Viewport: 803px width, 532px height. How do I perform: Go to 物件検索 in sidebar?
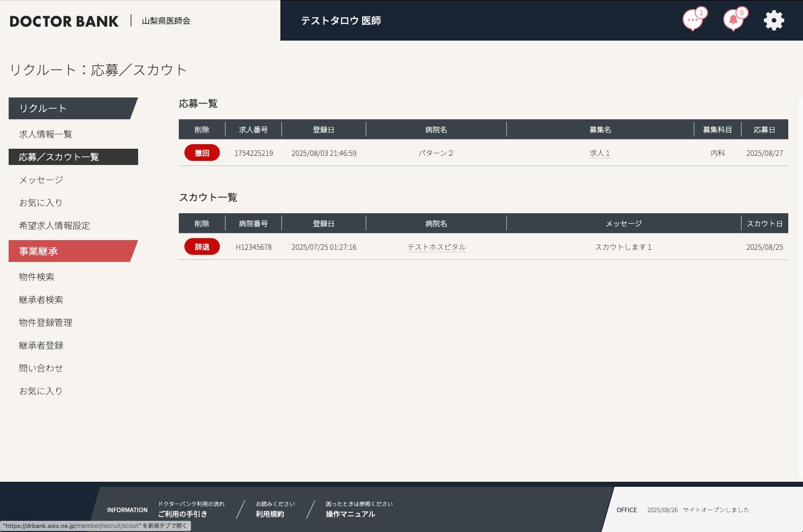click(37, 277)
